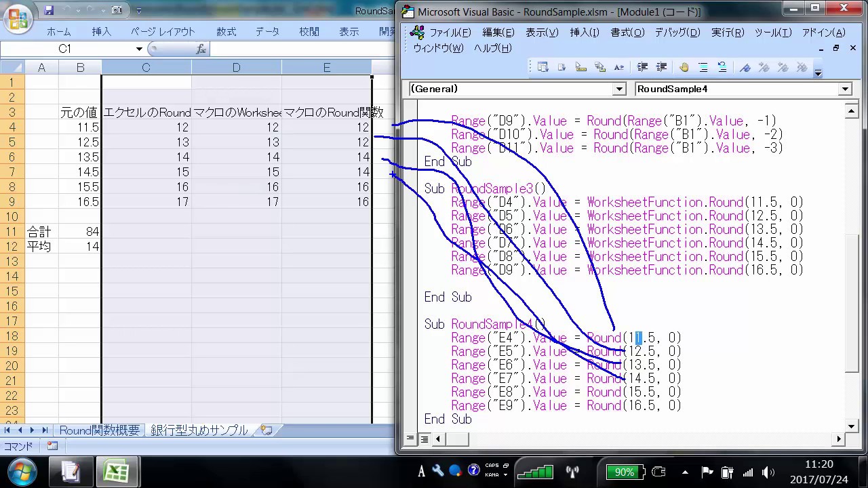
Task: Toggle breakpoint using the hand icon
Action: (684, 67)
